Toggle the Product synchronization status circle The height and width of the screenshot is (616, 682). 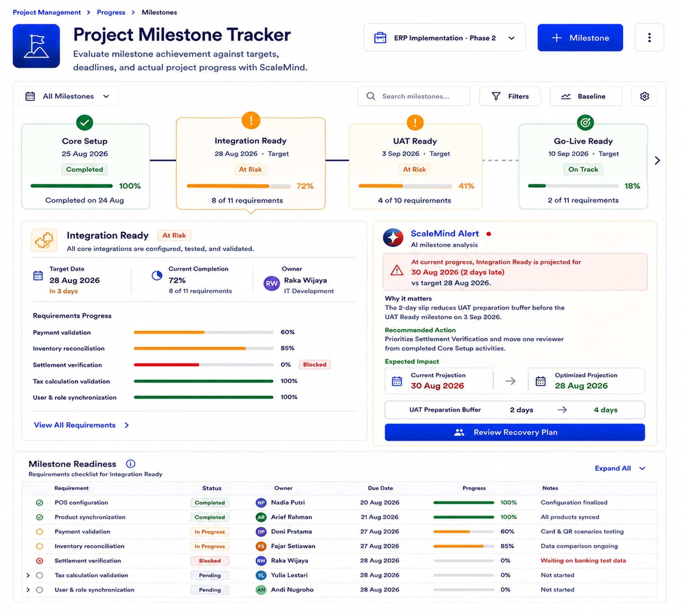[x=40, y=518]
